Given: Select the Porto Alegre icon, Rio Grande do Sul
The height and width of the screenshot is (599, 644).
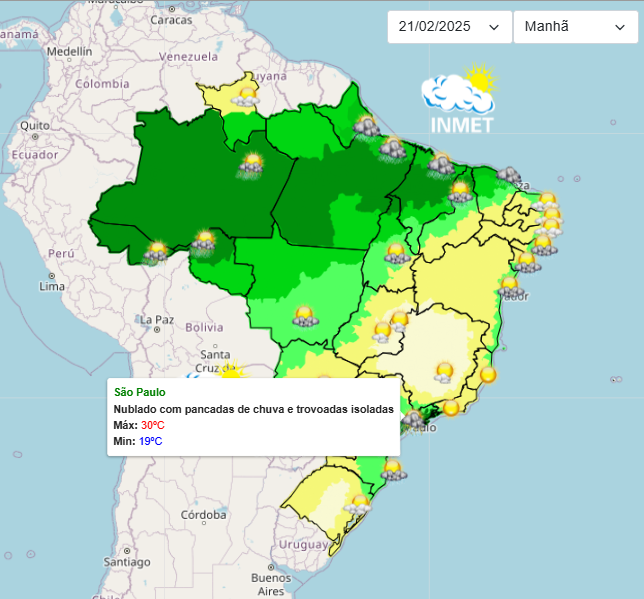Looking at the screenshot, I should click(357, 505).
